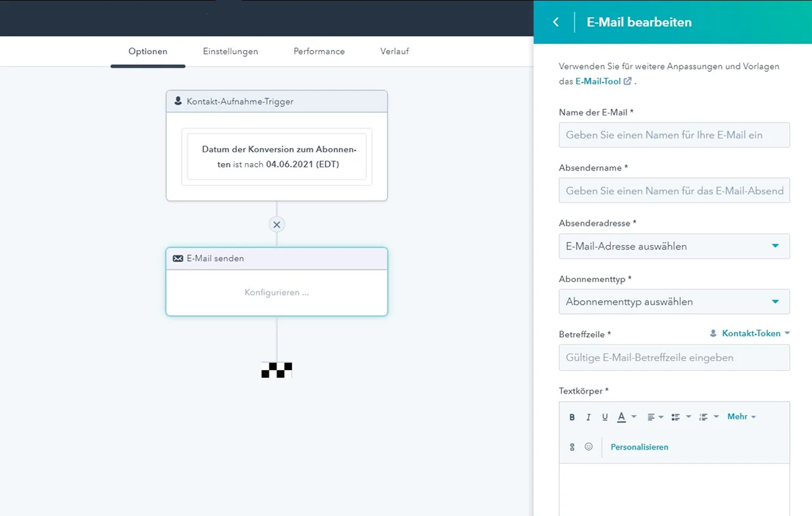812x516 pixels.
Task: Click the numbered list icon
Action: (x=703, y=417)
